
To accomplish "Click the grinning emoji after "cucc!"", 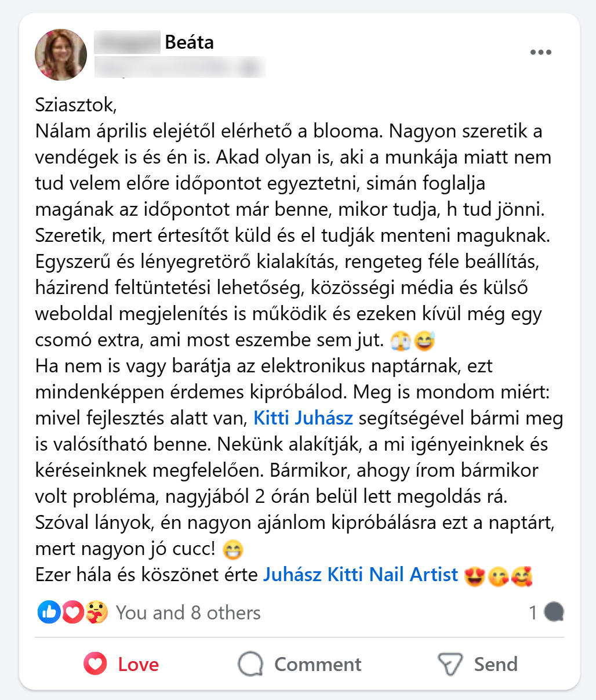I will [233, 549].
